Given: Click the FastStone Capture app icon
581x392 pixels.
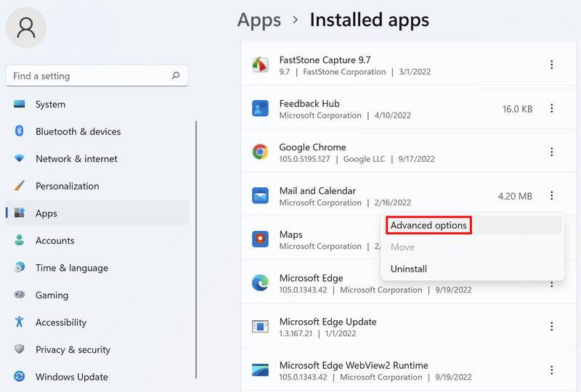Looking at the screenshot, I should [260, 65].
